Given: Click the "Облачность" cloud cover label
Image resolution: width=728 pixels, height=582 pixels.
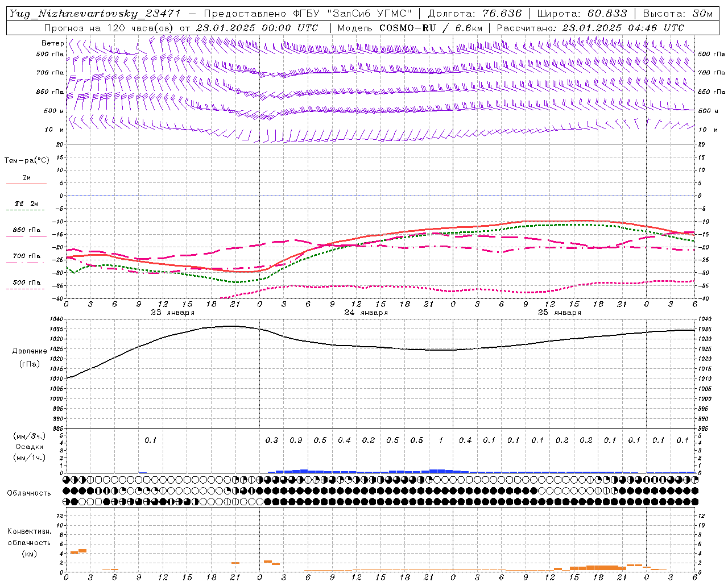Looking at the screenshot, I should click(x=29, y=493).
